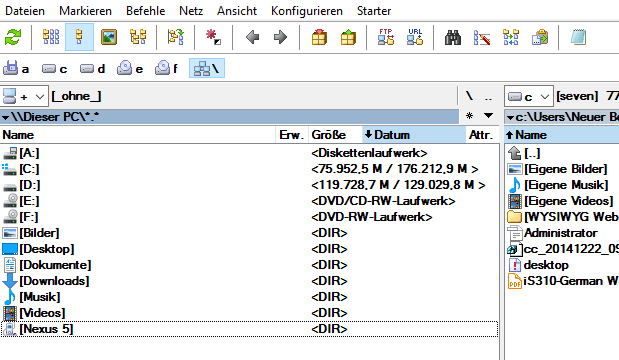Open the right panel drive dropdown showing c
This screenshot has width=619, height=360.
coord(529,96)
